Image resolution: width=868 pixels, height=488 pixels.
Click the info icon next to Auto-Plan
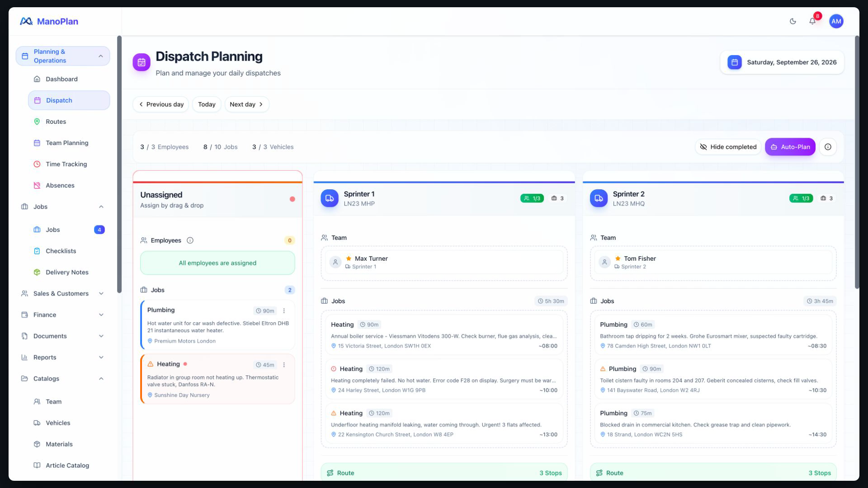click(x=828, y=147)
